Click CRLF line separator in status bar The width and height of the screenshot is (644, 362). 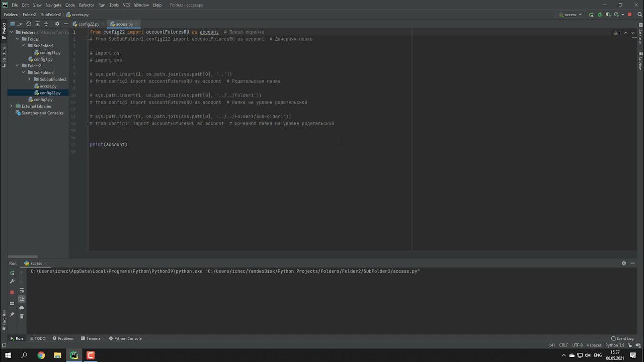[x=563, y=345]
